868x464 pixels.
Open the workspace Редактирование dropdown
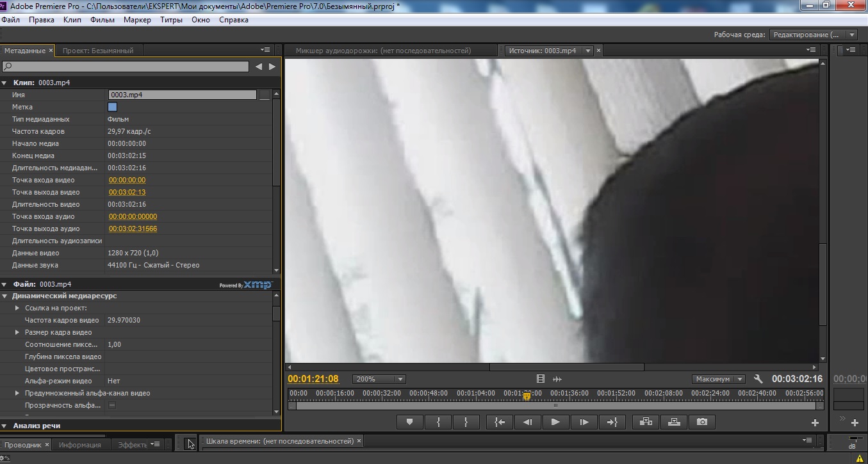tap(814, 35)
